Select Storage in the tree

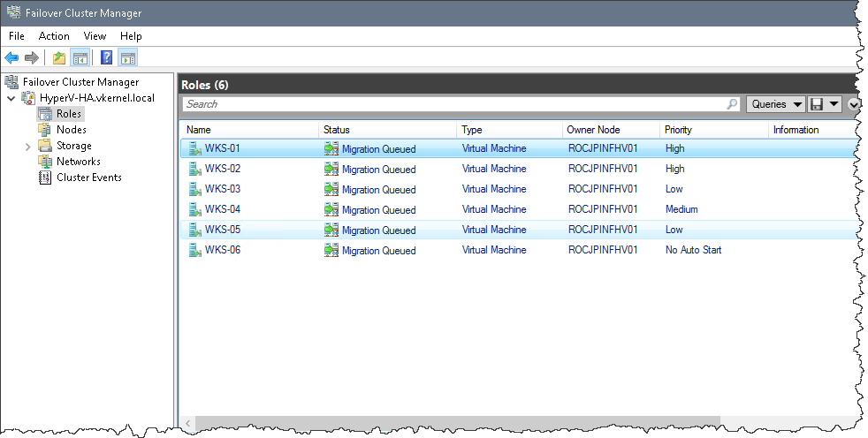tap(74, 146)
